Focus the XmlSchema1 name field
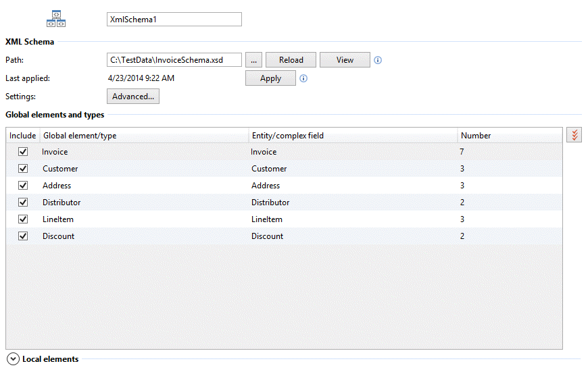This screenshot has height=374, width=588. click(174, 20)
